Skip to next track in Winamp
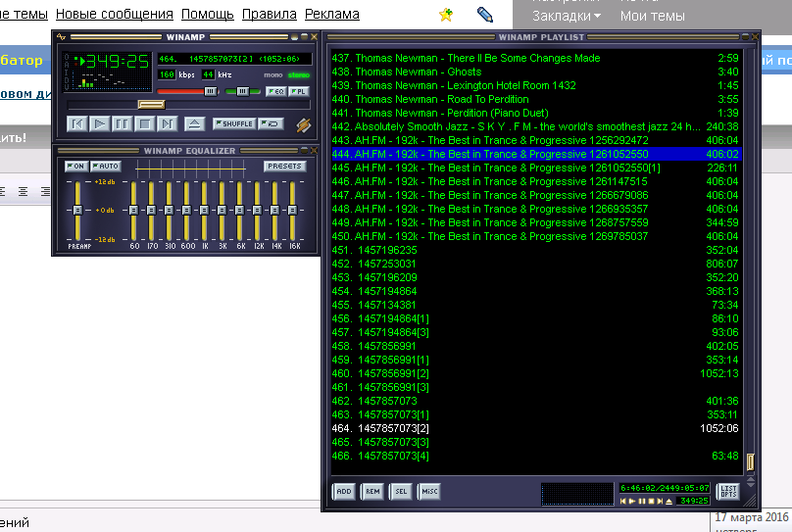 pyautogui.click(x=168, y=123)
